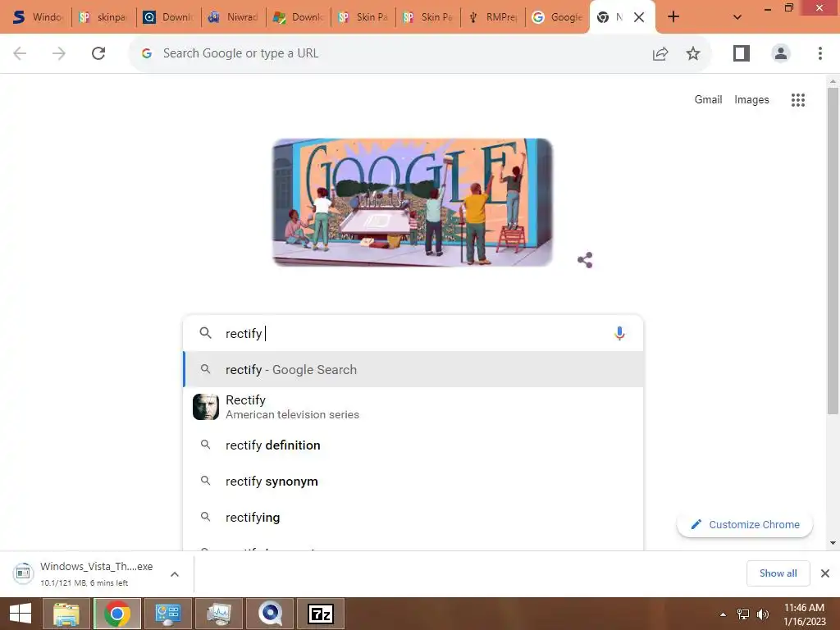Expand options for Windows_Vista download item
840x630 pixels.
tap(175, 574)
